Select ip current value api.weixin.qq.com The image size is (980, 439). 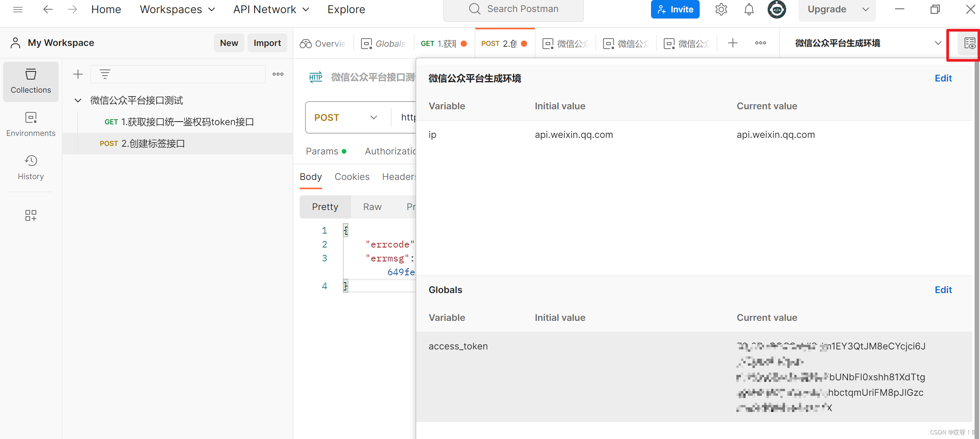click(776, 135)
